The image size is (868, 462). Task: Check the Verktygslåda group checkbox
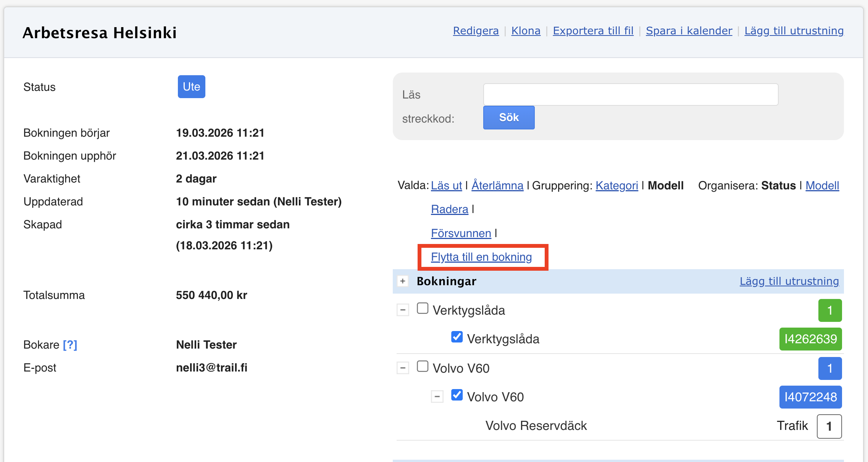[x=422, y=309]
